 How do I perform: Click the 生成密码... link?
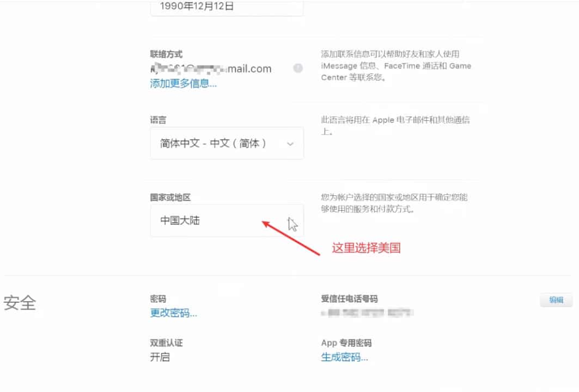click(344, 357)
